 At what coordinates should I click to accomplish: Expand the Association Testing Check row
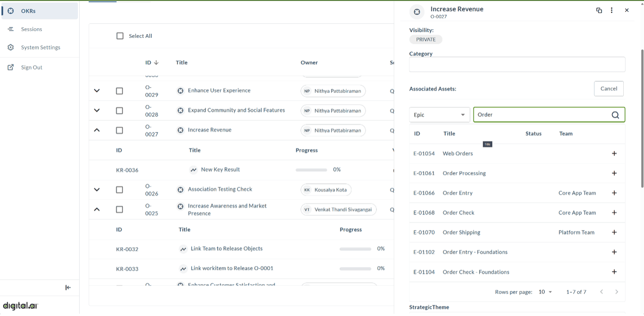(97, 190)
